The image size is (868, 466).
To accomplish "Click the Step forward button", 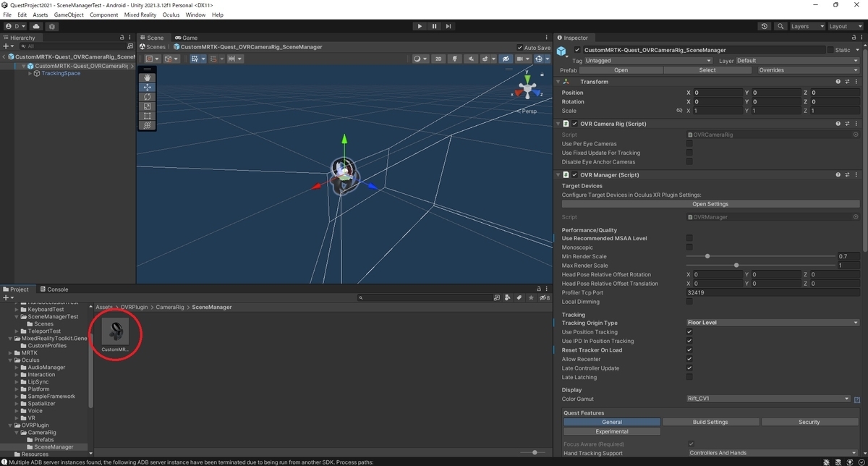I will (449, 26).
